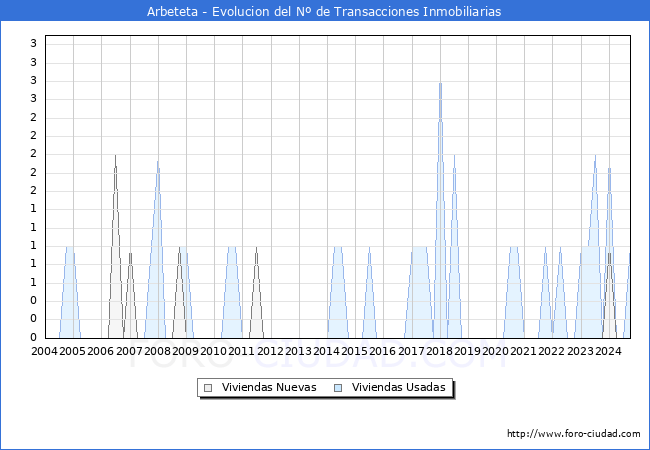
Task: Click the 2004 x-axis label
Action: tap(44, 351)
